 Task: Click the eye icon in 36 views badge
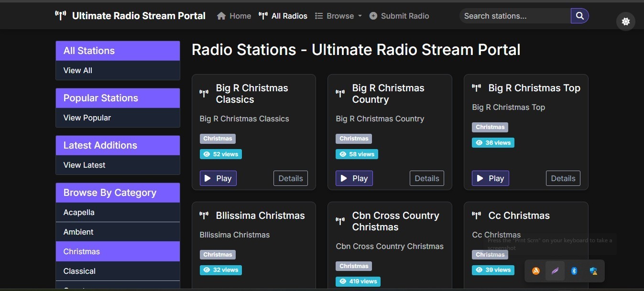480,143
